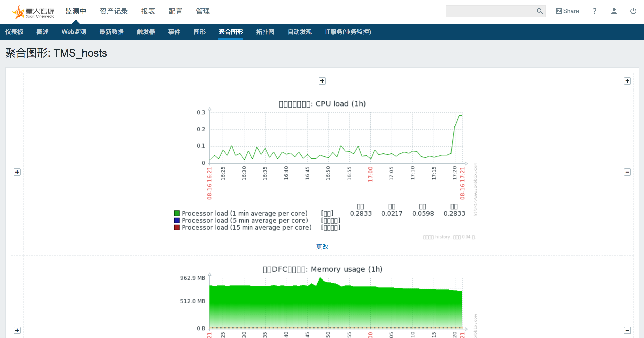Click blue swatch for 5 min processor load

(177, 220)
